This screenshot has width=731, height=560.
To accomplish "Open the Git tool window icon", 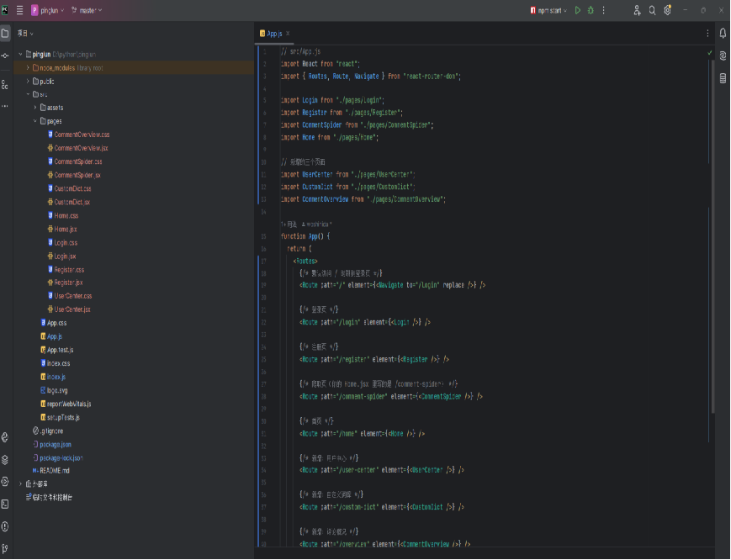I will [x=5, y=548].
